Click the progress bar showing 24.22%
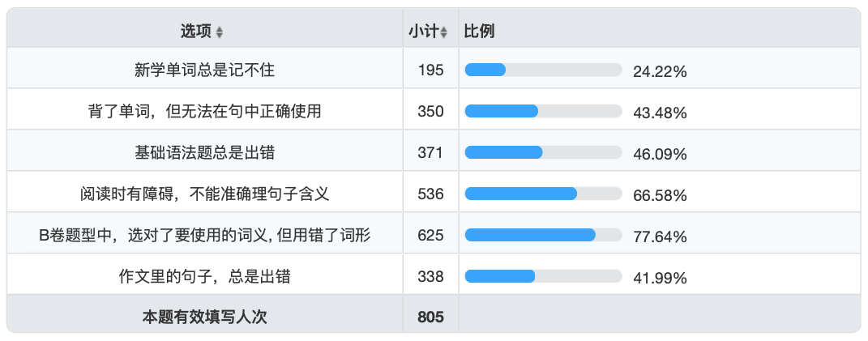The image size is (868, 341). pyautogui.click(x=543, y=70)
